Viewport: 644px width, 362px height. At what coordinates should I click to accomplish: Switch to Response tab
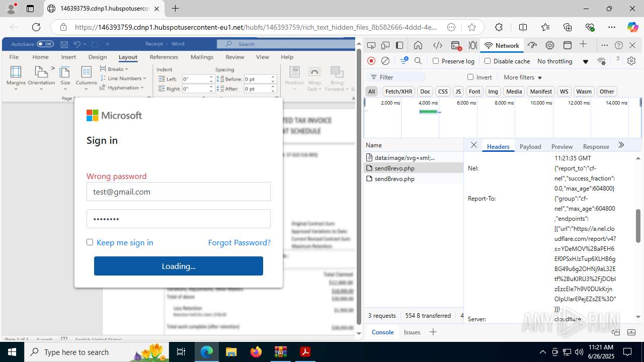pyautogui.click(x=596, y=146)
